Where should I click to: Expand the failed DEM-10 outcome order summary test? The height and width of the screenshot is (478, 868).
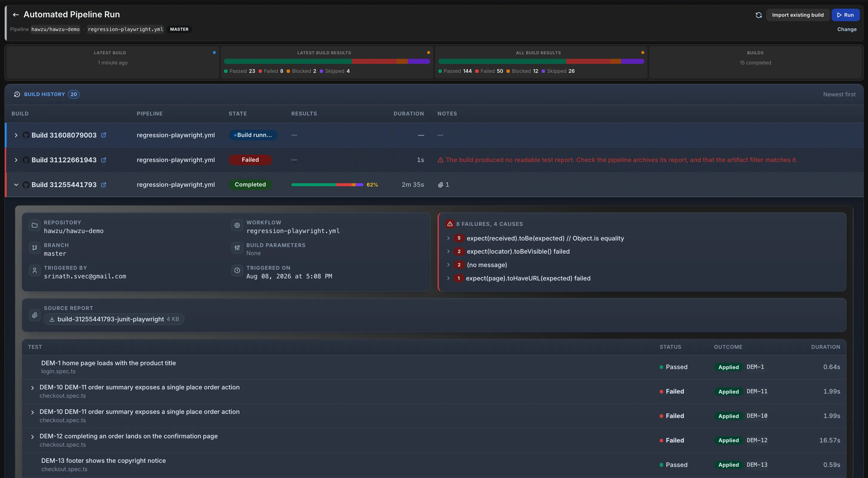coord(32,413)
